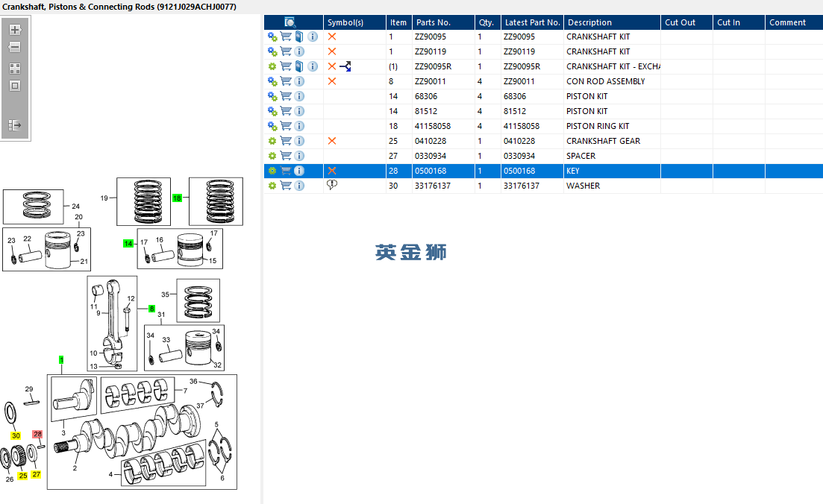
Task: Zoom in on the parts diagram
Action: tap(15, 30)
